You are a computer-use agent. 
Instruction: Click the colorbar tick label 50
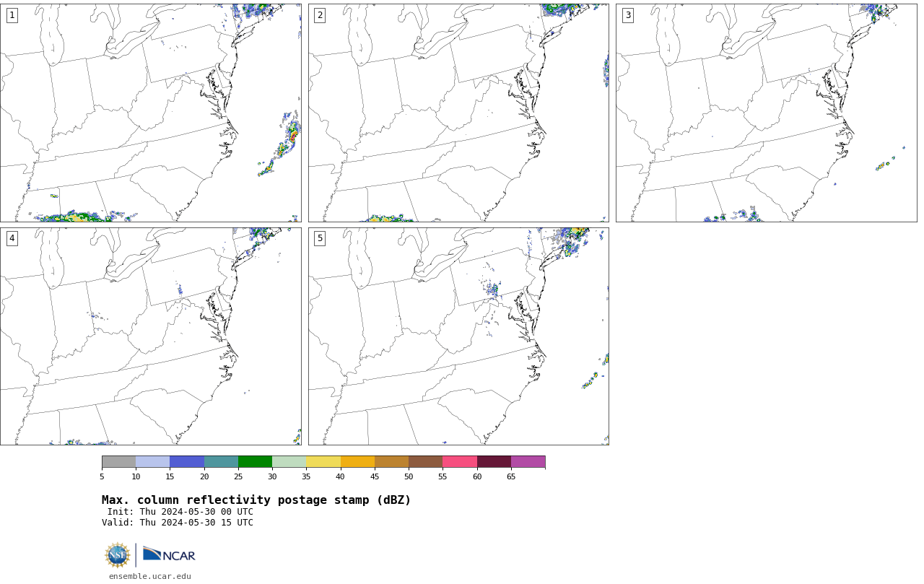point(409,476)
